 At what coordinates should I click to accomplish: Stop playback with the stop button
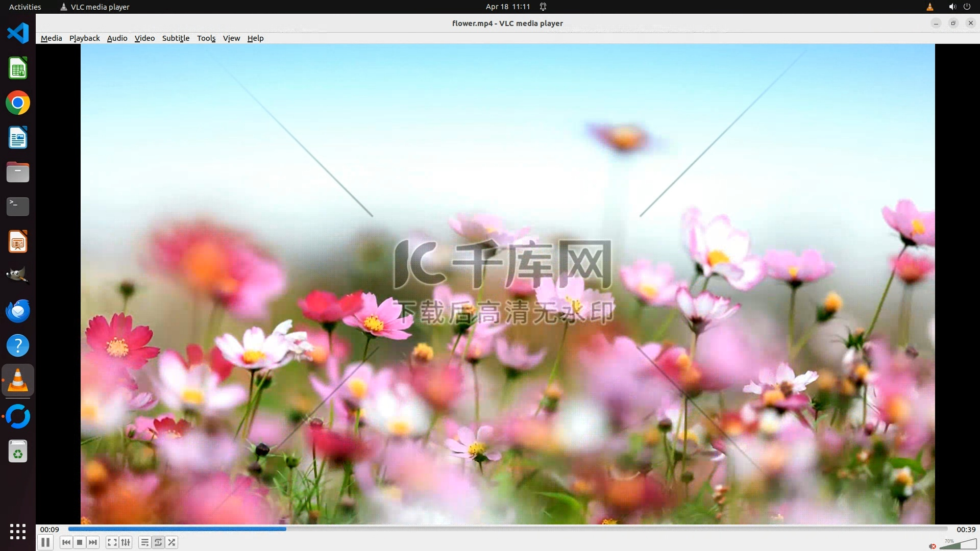point(80,542)
